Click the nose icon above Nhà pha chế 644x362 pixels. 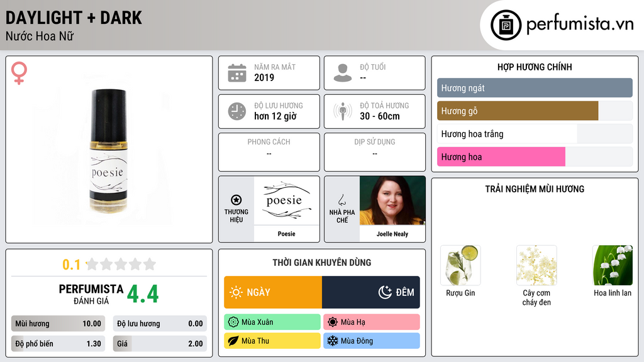coord(341,200)
